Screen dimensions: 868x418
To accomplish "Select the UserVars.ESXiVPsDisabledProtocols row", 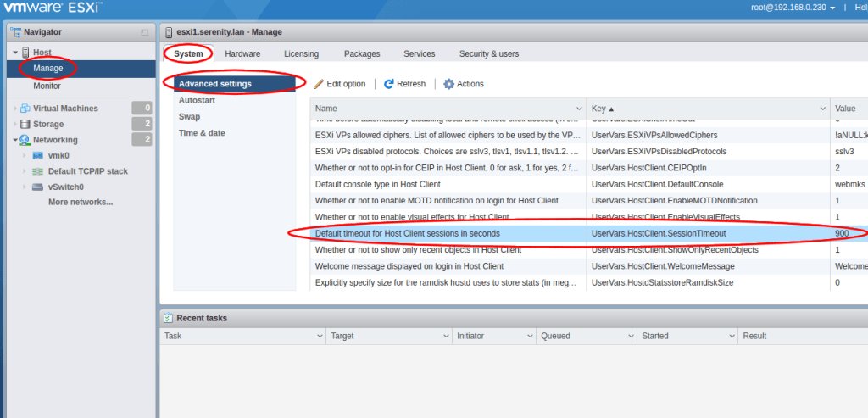I will point(589,151).
